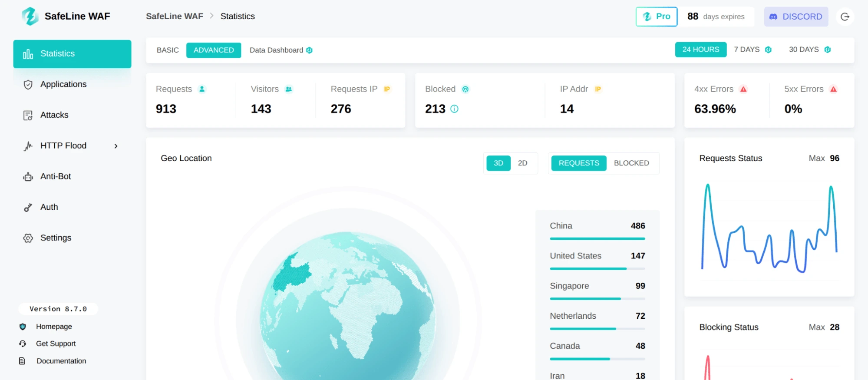
Task: Open the Data Dashboard tab
Action: click(281, 50)
